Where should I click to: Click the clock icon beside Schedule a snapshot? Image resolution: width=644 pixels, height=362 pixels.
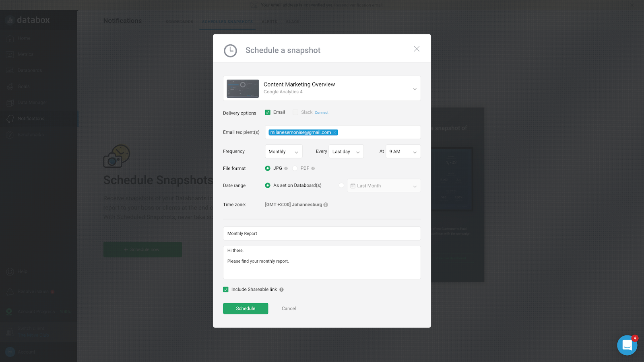pyautogui.click(x=230, y=51)
